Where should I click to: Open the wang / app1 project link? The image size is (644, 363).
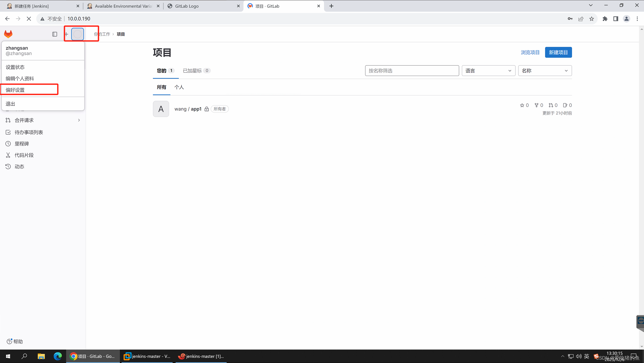[188, 109]
